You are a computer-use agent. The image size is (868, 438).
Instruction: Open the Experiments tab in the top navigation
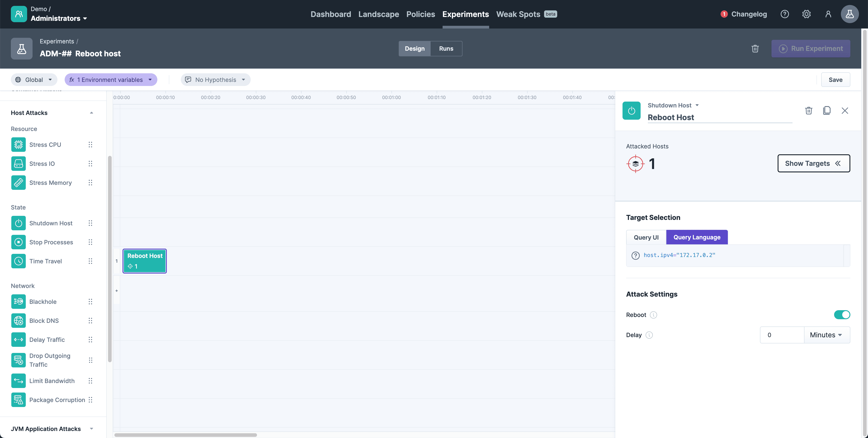pyautogui.click(x=466, y=14)
